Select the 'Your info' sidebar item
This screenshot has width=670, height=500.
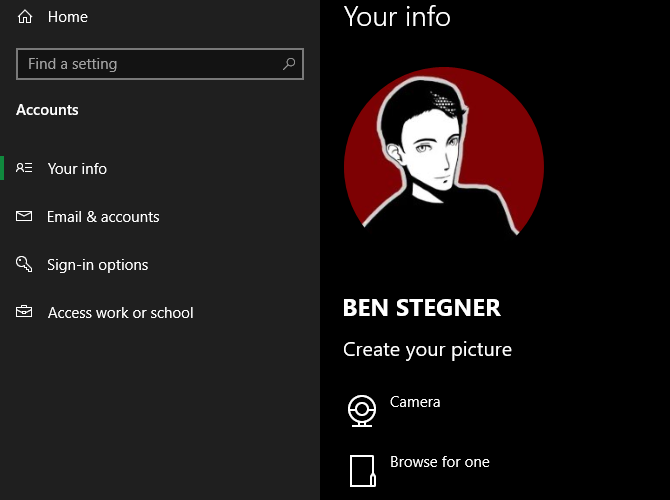click(x=77, y=169)
